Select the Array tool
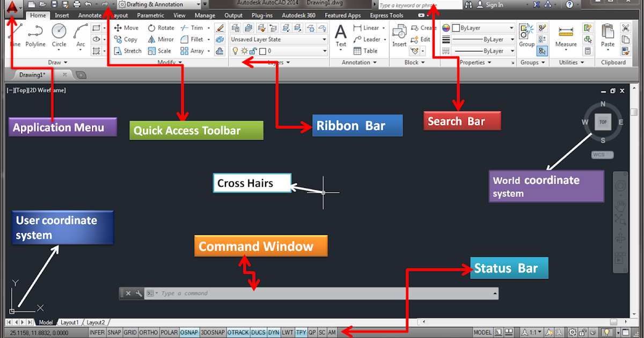The height and width of the screenshot is (338, 644). coord(192,51)
